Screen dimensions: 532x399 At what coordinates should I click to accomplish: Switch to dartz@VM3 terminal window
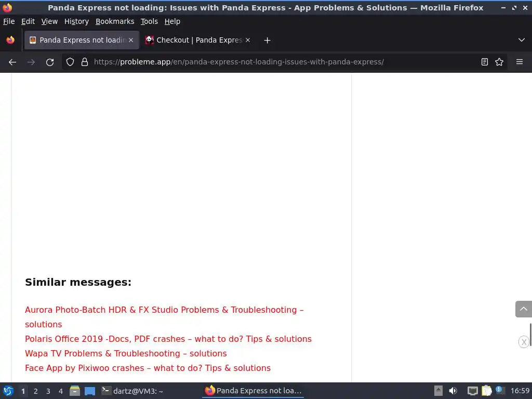[x=132, y=391]
